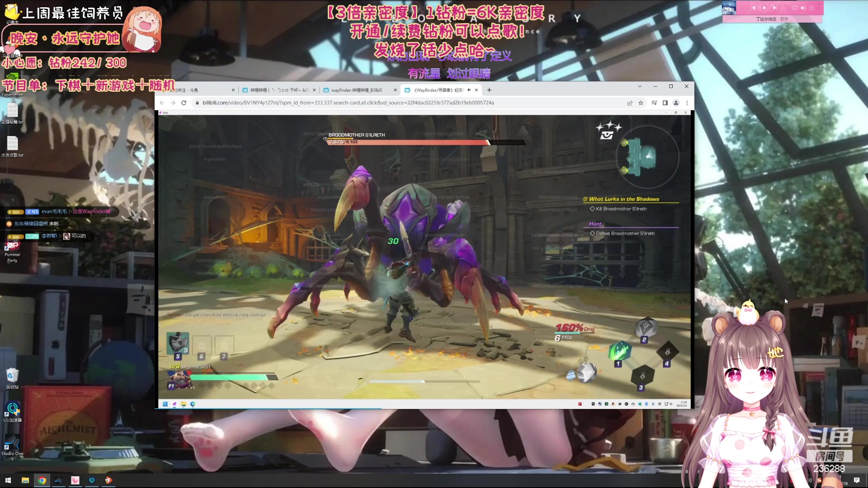Skip to next track in music player

pyautogui.click(x=775, y=8)
